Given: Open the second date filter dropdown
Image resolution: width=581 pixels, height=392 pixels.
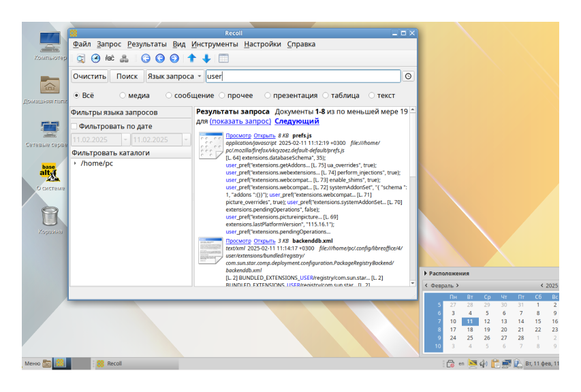Looking at the screenshot, I should tap(186, 140).
